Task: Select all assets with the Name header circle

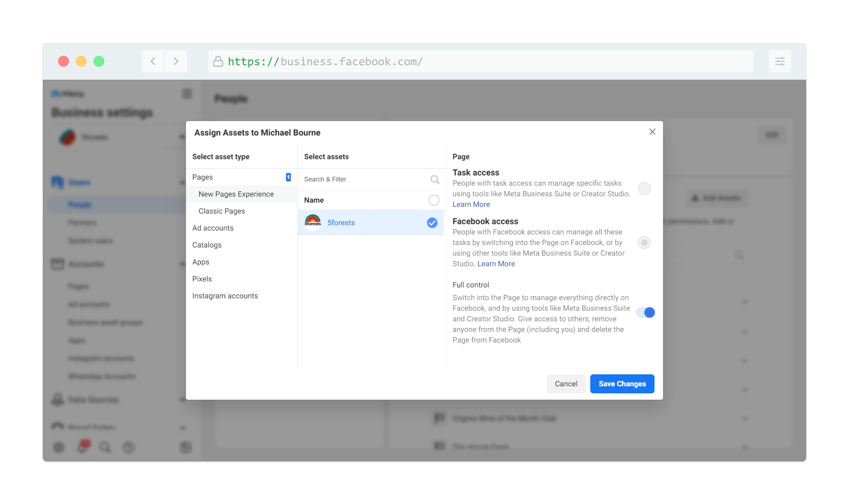Action: click(x=434, y=200)
